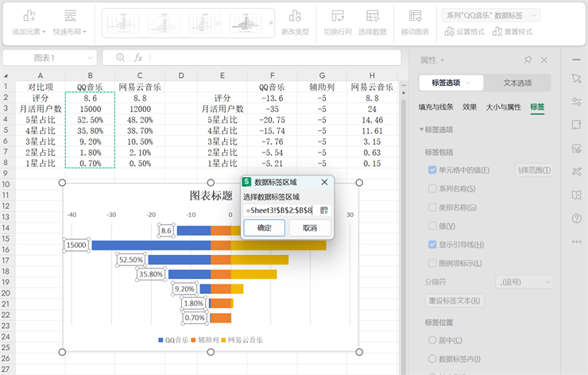The width and height of the screenshot is (588, 375).
Task: Click the 切换行列 switch rows/columns icon
Action: point(338,17)
